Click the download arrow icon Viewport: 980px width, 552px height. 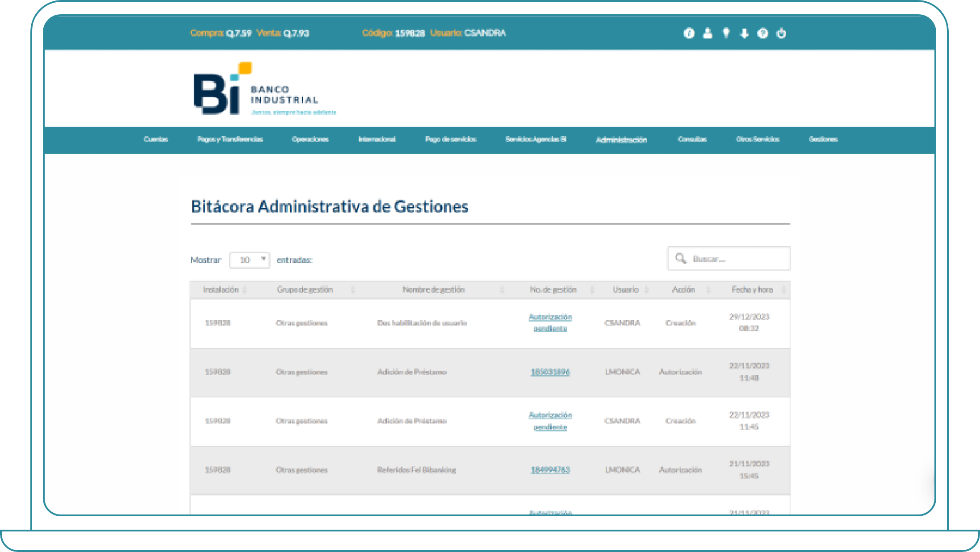point(744,33)
